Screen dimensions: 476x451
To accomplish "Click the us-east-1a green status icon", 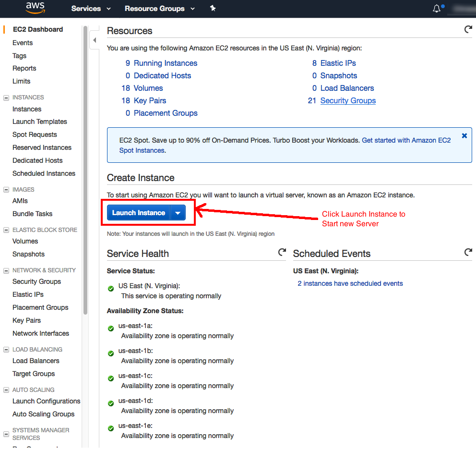I will click(x=111, y=329).
